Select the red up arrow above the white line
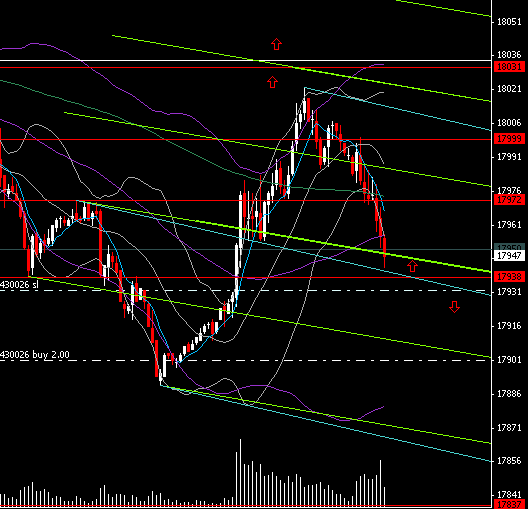Screen dimensions: 528x509 click(276, 44)
